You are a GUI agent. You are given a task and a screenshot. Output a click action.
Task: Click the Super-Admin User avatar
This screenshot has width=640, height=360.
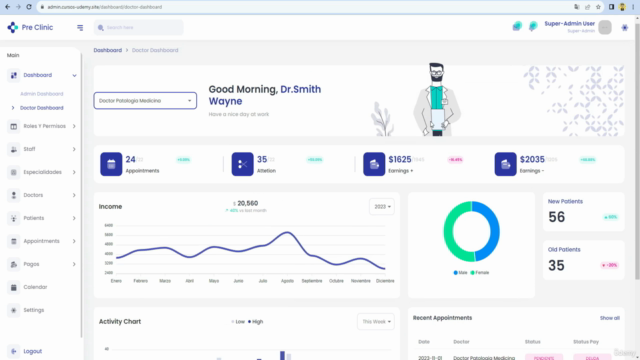click(x=605, y=27)
